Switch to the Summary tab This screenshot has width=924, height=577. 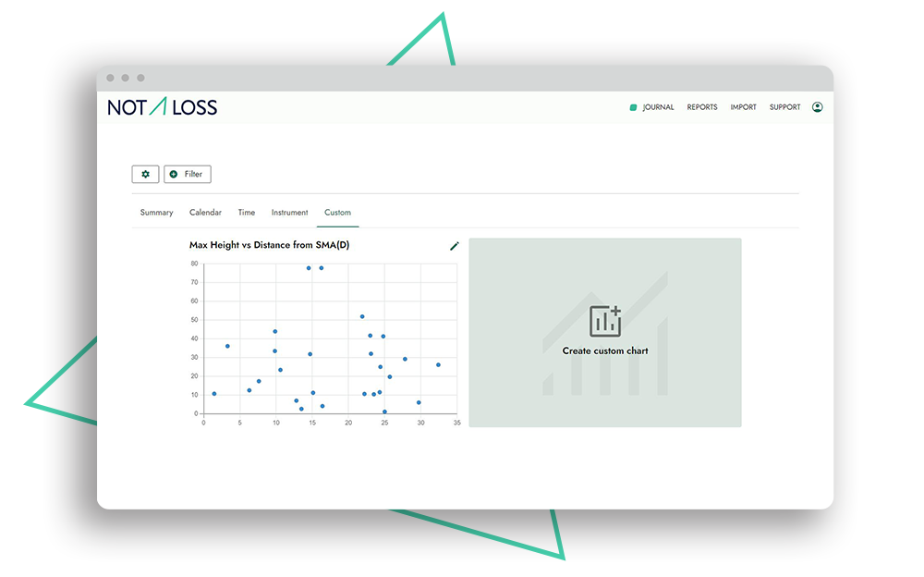(155, 212)
